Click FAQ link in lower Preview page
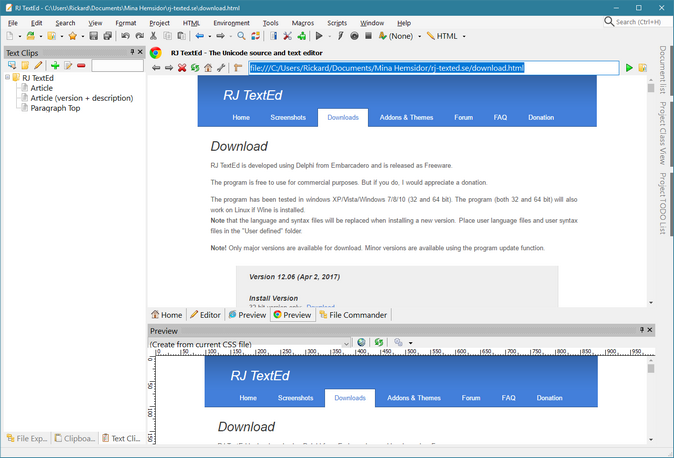Screen dimensions: 674x458 508,398
